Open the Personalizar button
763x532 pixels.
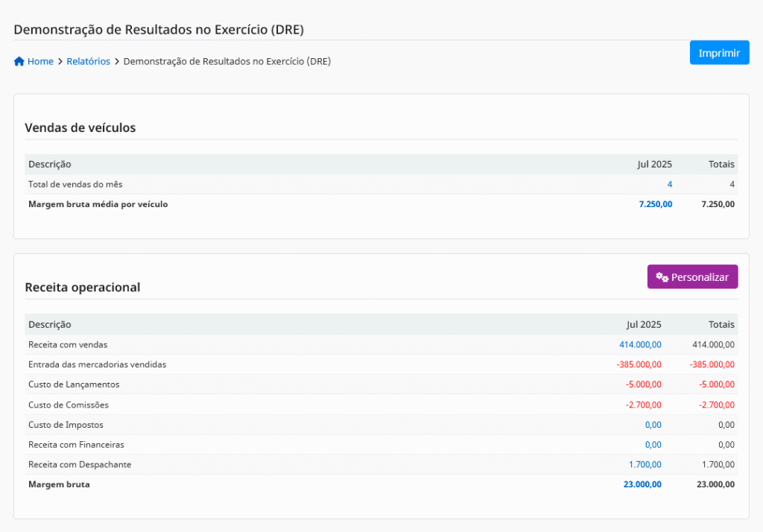tap(692, 277)
